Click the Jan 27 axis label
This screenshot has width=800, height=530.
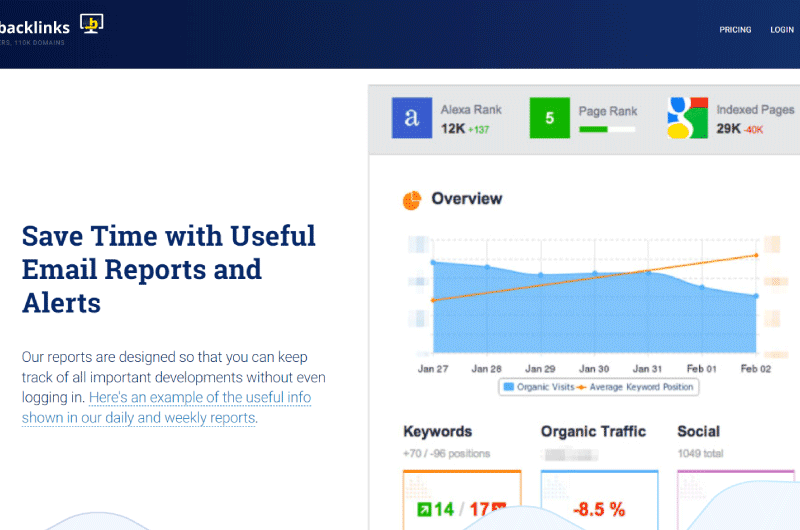point(433,369)
